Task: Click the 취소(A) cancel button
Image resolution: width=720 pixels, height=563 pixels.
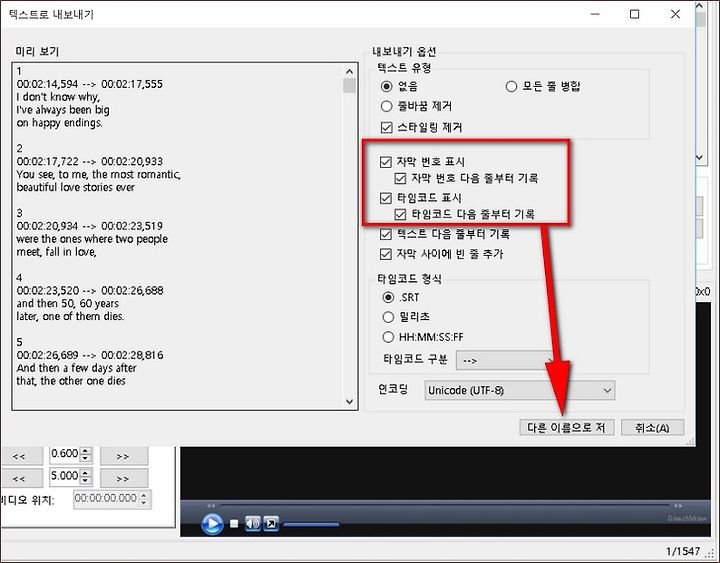Action: tap(652, 428)
